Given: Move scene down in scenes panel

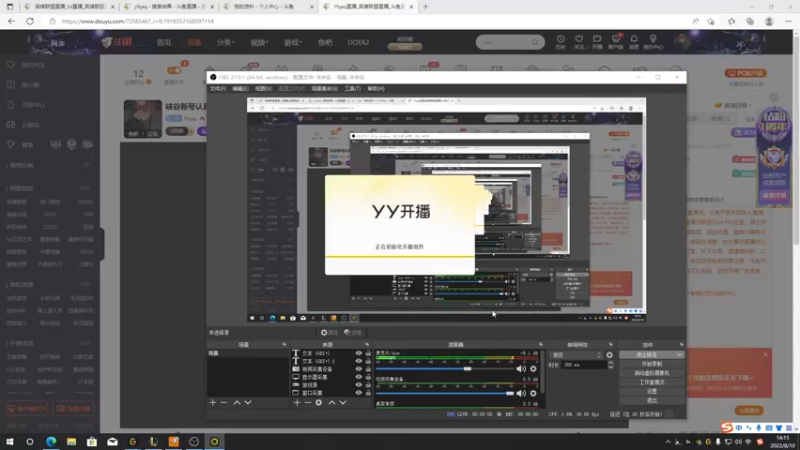Looking at the screenshot, I should (248, 403).
